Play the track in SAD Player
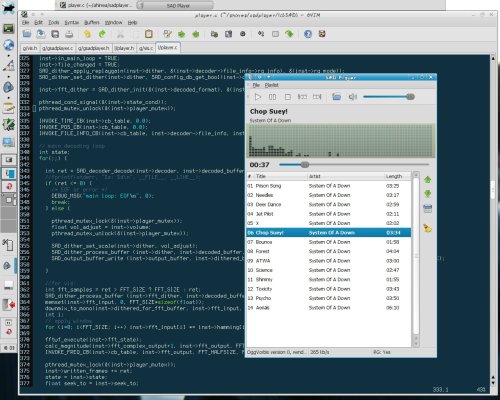500x400 pixels. [x=257, y=97]
